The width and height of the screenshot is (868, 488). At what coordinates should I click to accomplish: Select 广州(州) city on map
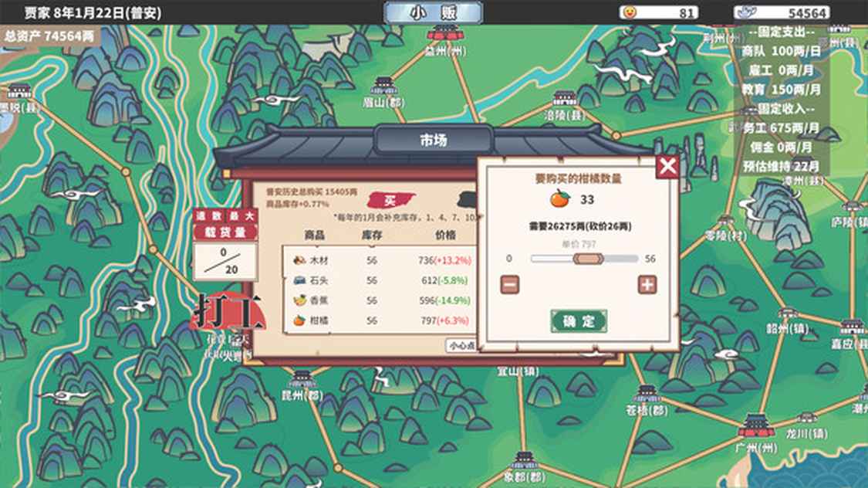(756, 433)
